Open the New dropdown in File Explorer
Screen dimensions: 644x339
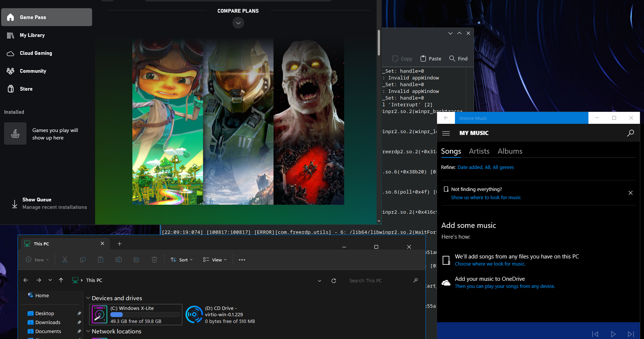pyautogui.click(x=37, y=260)
